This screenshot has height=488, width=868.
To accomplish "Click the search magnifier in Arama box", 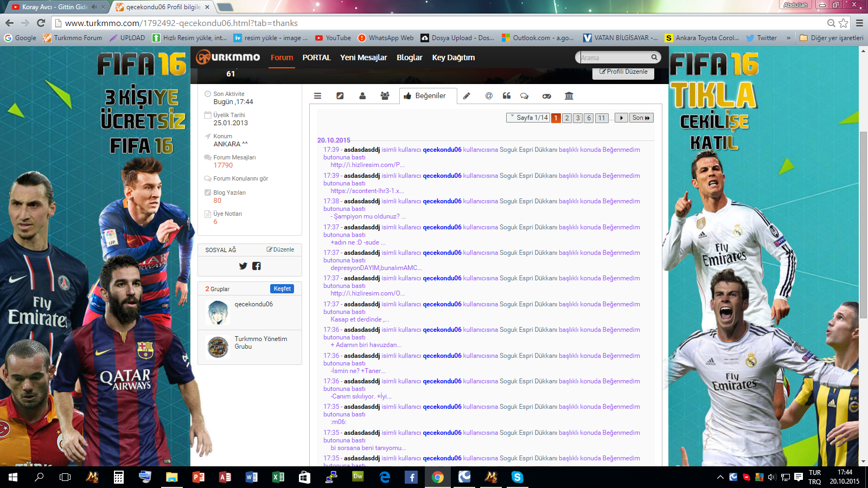I will [654, 57].
